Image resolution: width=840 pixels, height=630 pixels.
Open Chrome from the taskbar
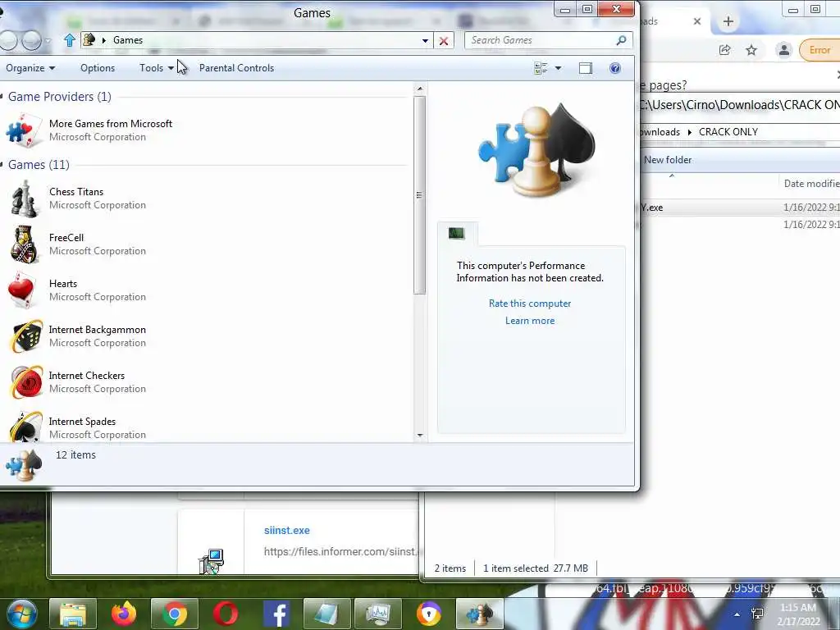click(x=175, y=614)
